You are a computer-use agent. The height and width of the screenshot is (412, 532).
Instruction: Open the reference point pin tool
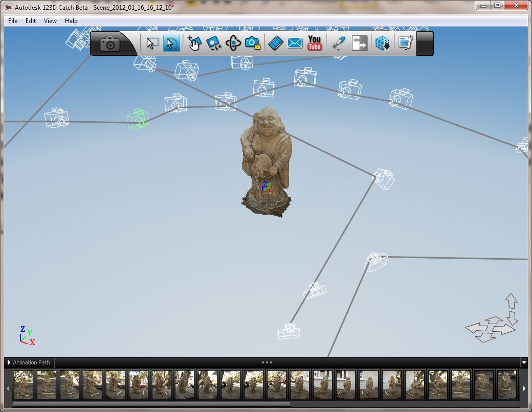pyautogui.click(x=338, y=43)
